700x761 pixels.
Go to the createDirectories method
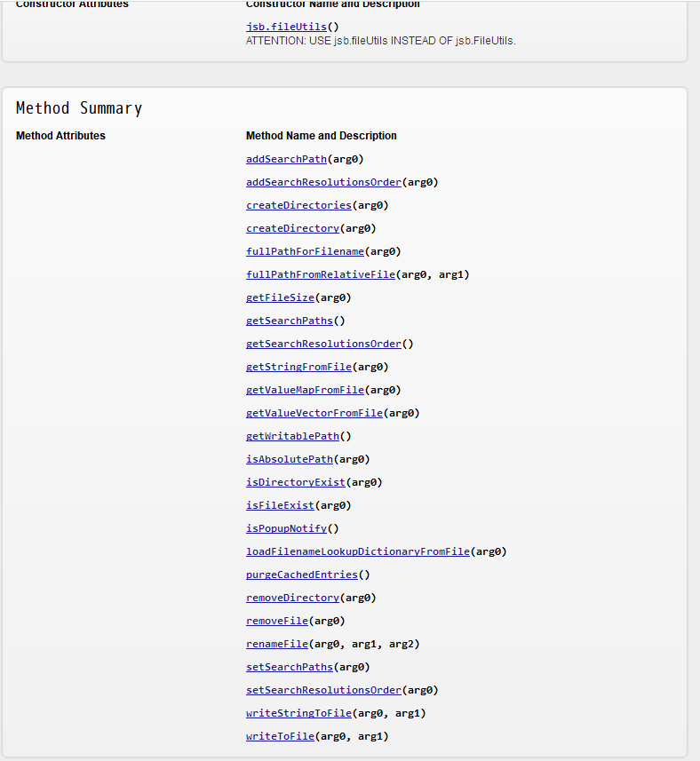(x=292, y=205)
